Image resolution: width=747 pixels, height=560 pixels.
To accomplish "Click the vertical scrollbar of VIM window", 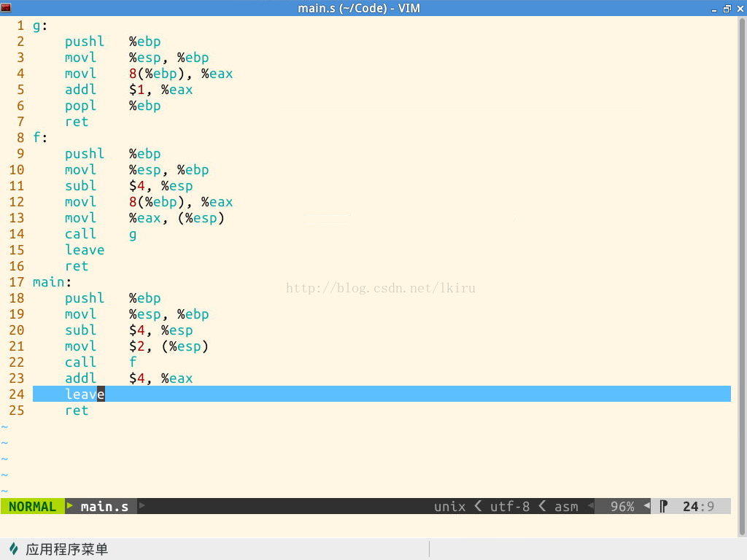I will click(742, 276).
